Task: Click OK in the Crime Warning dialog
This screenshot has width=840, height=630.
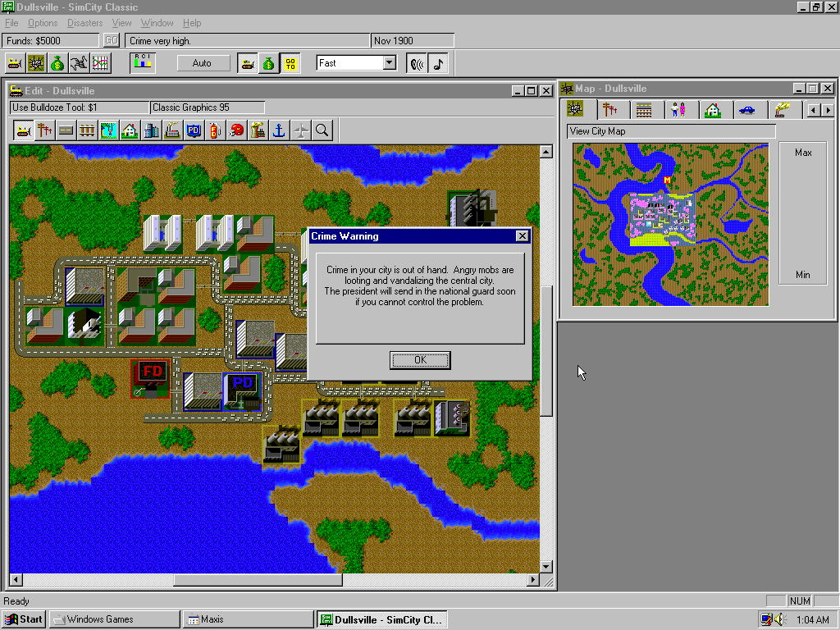Action: tap(420, 360)
